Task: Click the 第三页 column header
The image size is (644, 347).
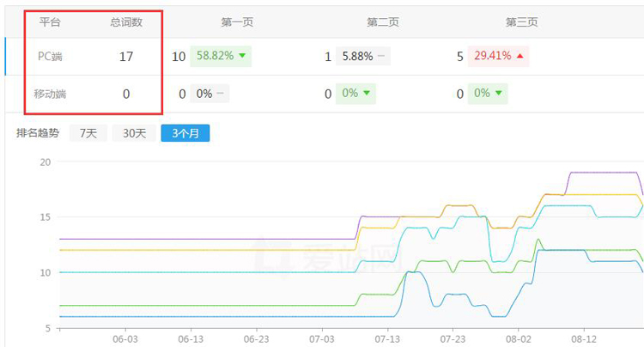Action: click(x=521, y=22)
